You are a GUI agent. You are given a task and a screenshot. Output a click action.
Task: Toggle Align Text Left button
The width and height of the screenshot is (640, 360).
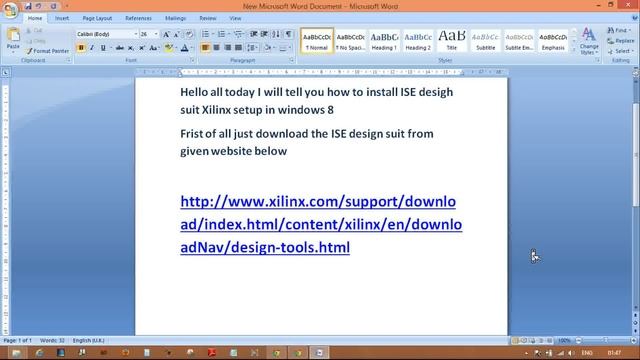click(205, 48)
